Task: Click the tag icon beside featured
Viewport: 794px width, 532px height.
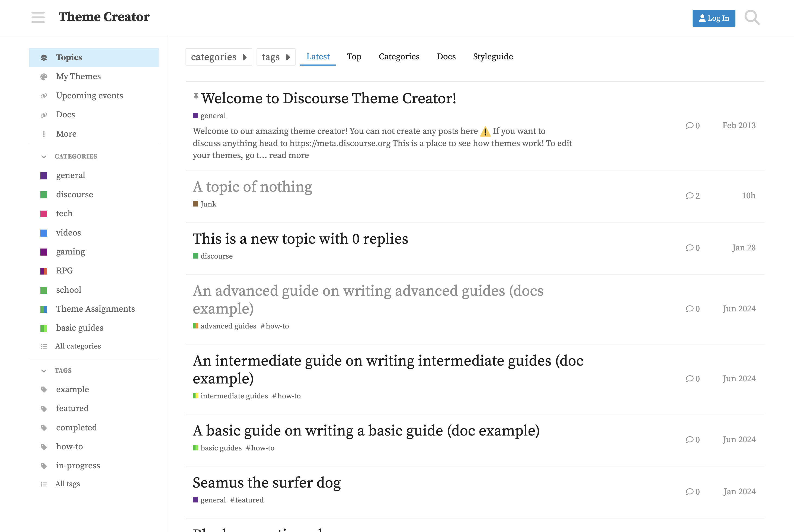Action: [44, 408]
